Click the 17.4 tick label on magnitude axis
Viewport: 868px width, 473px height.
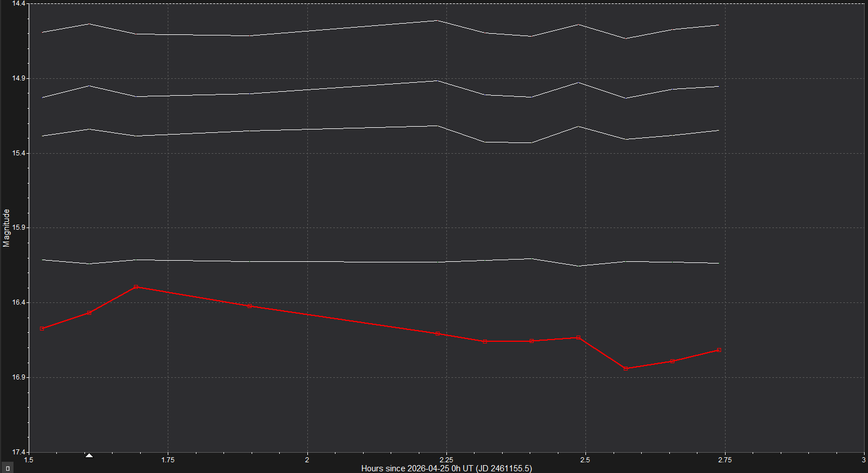tap(19, 452)
